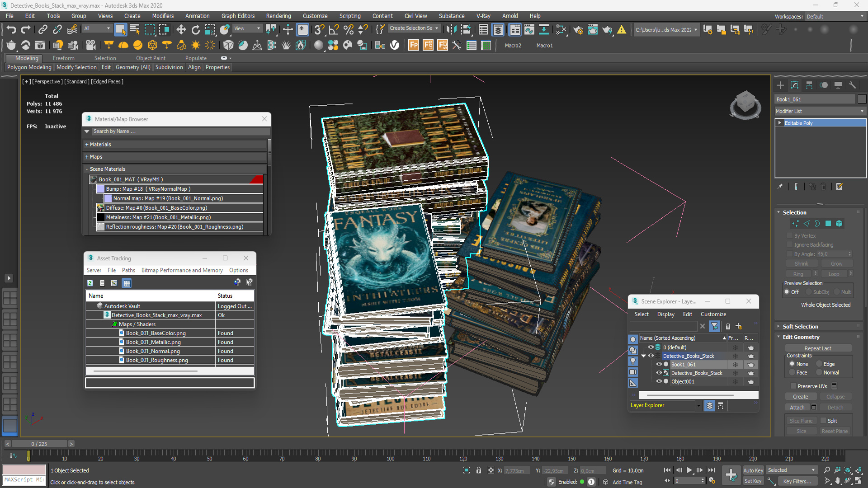Enable the Split checkbox
The width and height of the screenshot is (868, 488).
pos(824,421)
